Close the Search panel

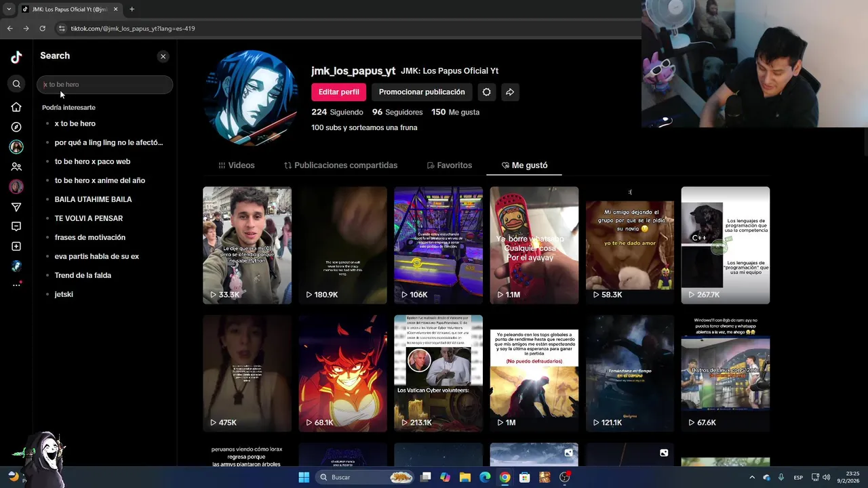point(163,56)
